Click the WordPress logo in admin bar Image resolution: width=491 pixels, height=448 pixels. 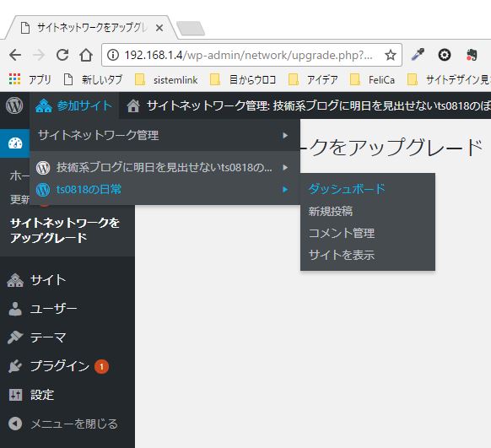[x=14, y=105]
